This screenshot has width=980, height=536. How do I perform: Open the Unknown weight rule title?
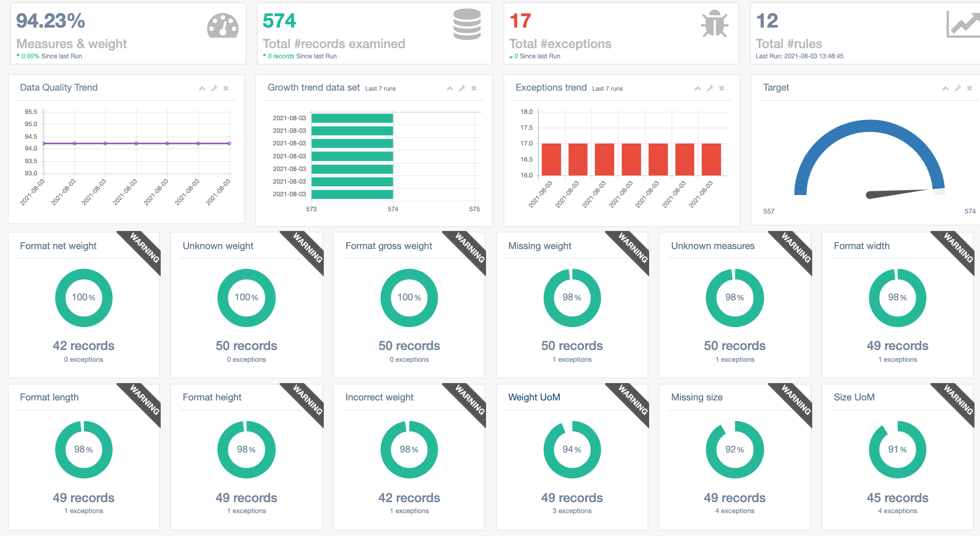(x=218, y=246)
